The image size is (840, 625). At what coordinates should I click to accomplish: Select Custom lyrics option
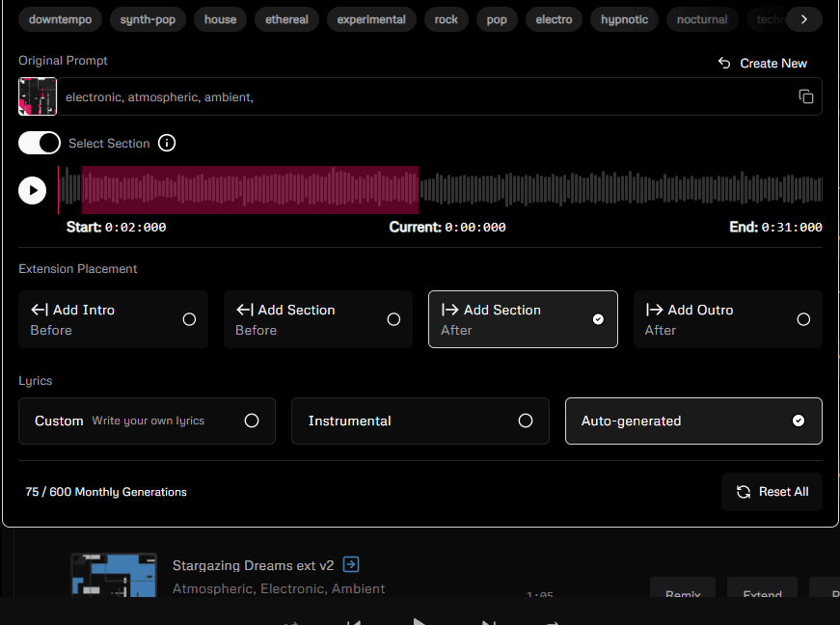click(147, 421)
